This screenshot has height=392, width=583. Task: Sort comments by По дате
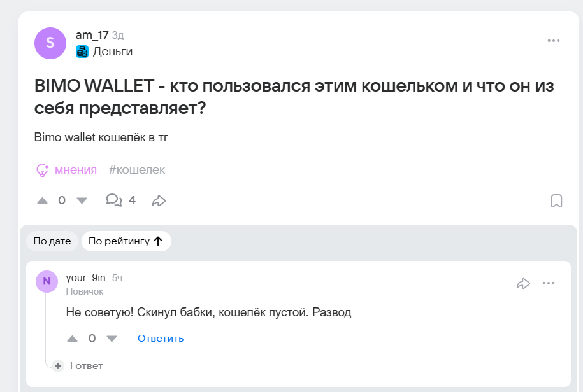point(52,241)
